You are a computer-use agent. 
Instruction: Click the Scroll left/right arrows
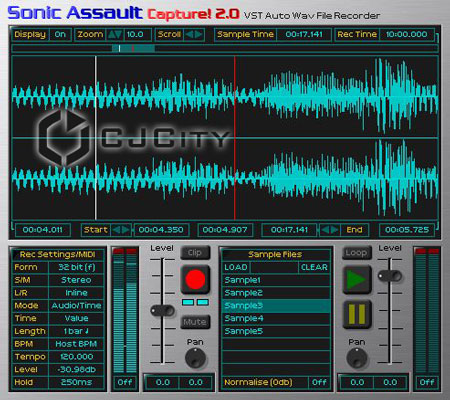[x=194, y=34]
